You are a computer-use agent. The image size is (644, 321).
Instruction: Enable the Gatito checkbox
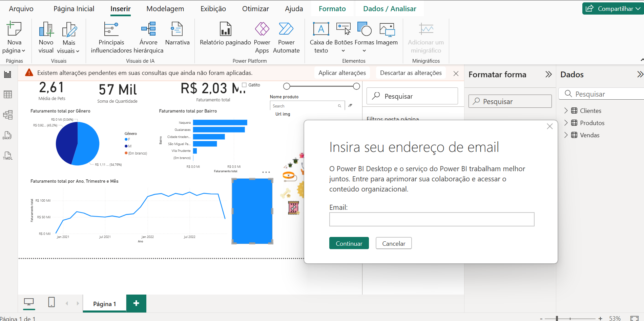coord(244,84)
